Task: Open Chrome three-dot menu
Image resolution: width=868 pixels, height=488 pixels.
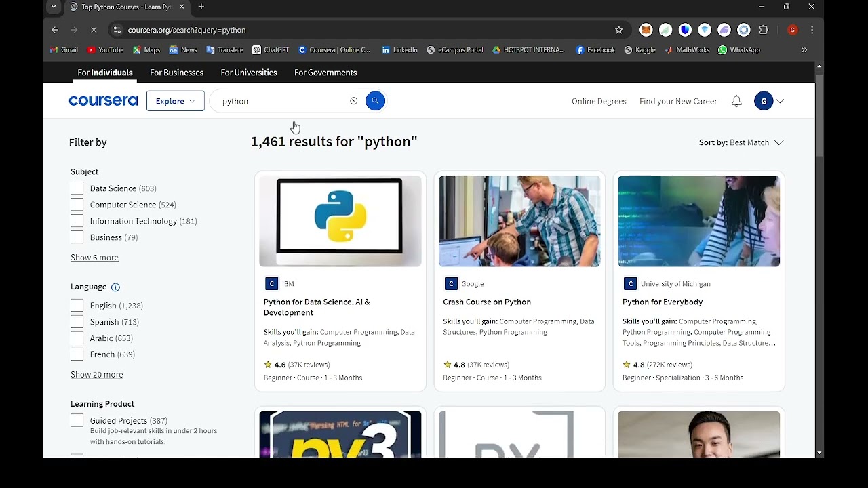Action: point(812,30)
